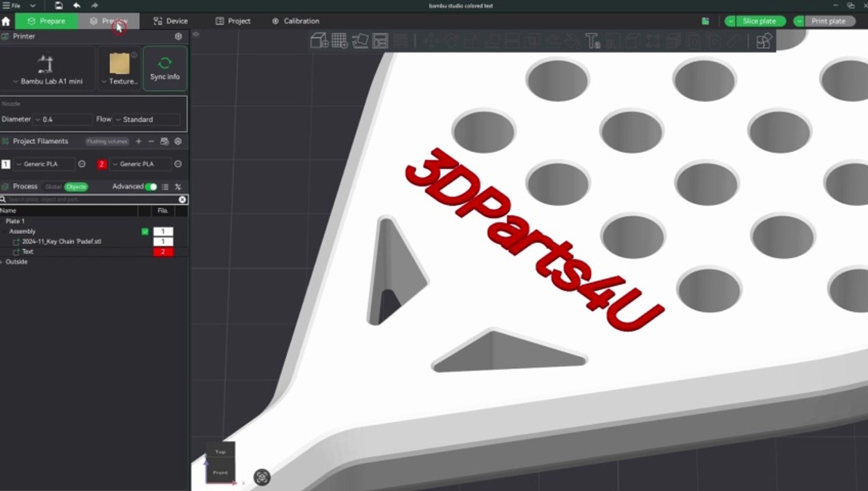Screen dimensions: 868x491
Task: Click the compare presets icon
Action: point(177,187)
